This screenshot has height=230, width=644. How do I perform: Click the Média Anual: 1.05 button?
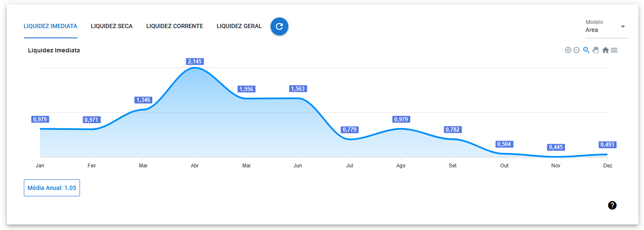click(52, 188)
